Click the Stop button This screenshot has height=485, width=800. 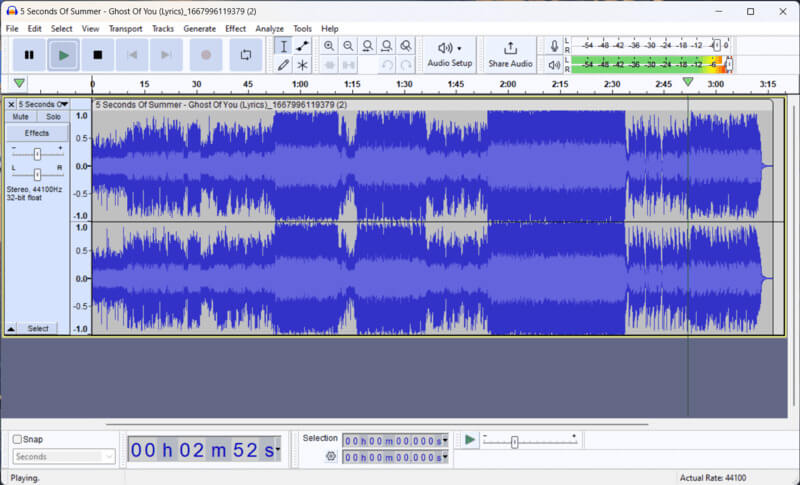tap(97, 55)
